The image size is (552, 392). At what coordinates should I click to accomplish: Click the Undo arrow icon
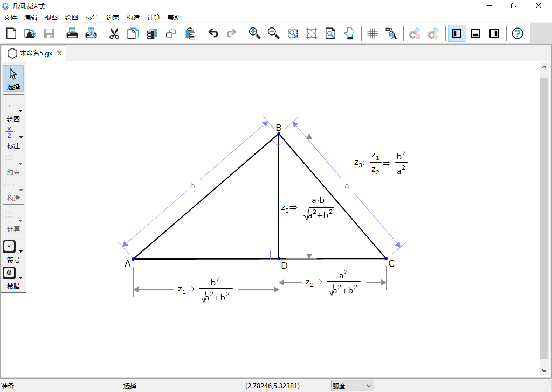(213, 33)
